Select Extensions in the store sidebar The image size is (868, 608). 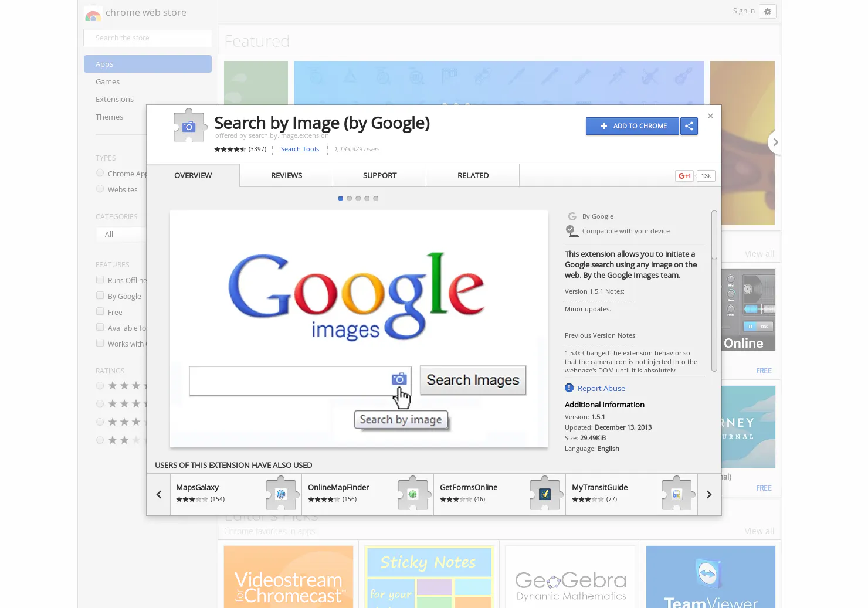pos(115,99)
